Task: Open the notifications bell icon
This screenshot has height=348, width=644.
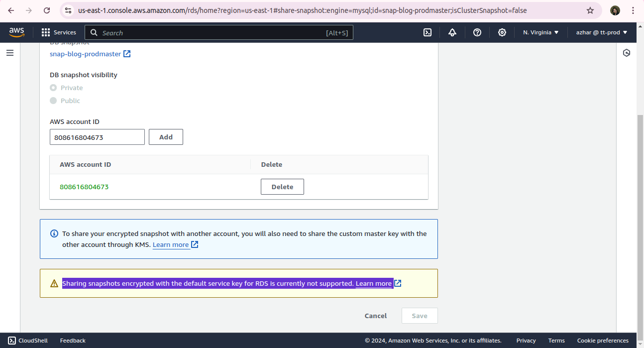Action: [x=452, y=32]
